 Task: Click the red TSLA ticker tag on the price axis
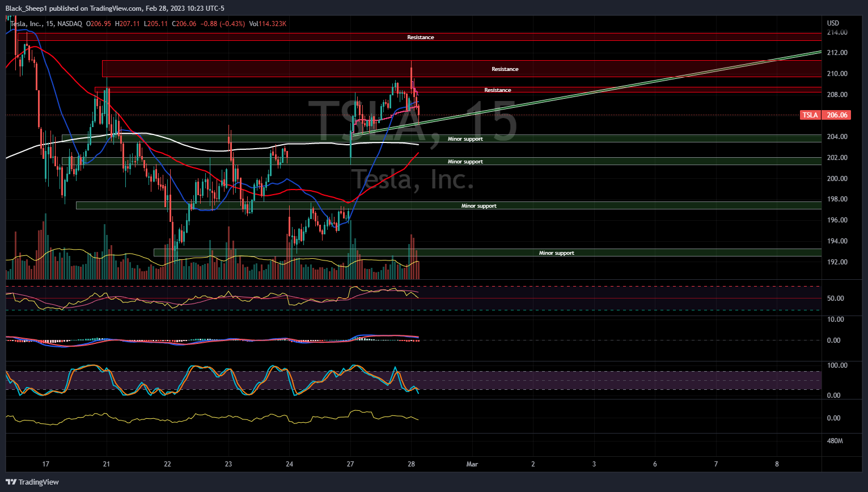coord(810,115)
